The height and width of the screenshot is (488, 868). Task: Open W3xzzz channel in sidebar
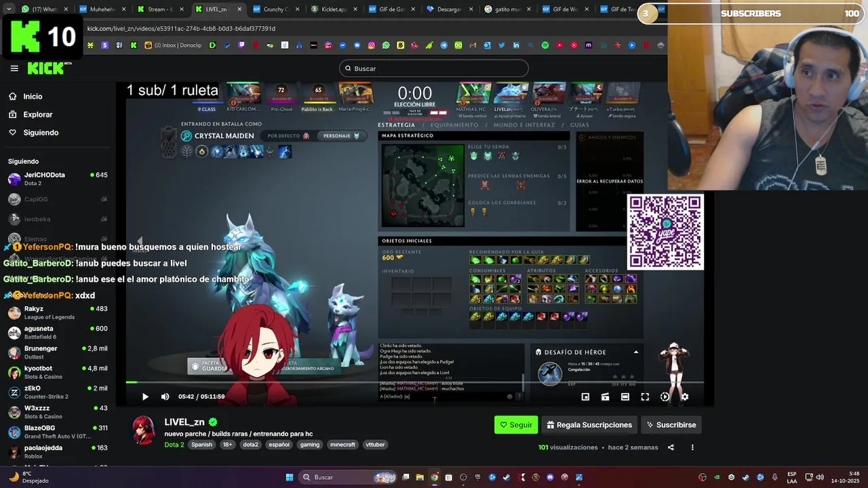(x=58, y=412)
